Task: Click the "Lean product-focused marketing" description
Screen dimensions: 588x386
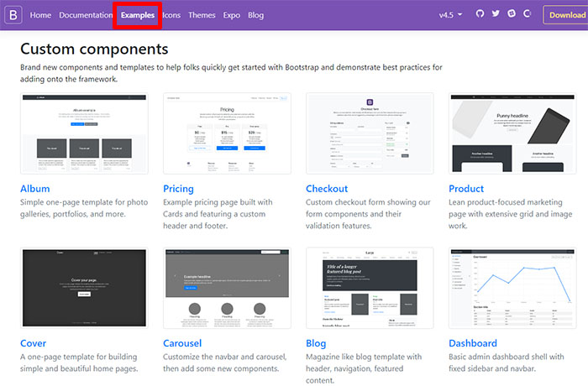Action: [511, 214]
